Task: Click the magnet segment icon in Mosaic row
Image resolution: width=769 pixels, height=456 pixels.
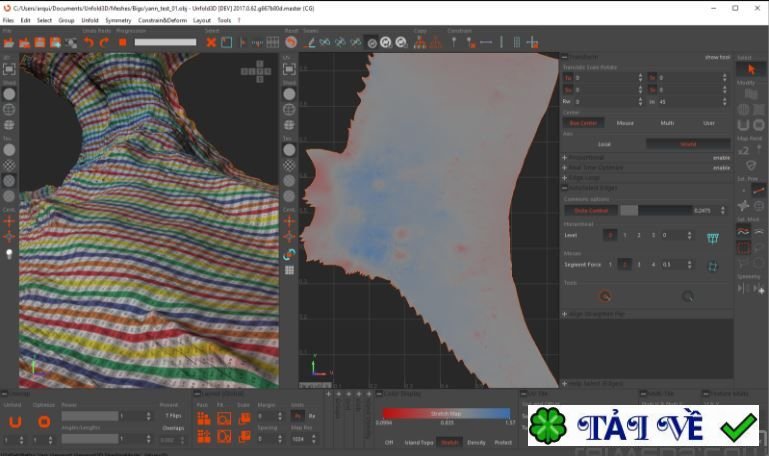Action: click(712, 265)
